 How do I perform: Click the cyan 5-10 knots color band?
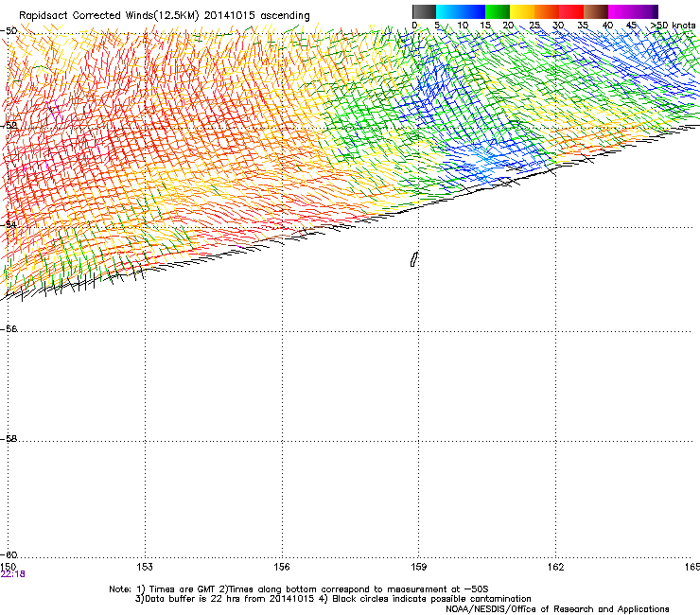tap(448, 11)
